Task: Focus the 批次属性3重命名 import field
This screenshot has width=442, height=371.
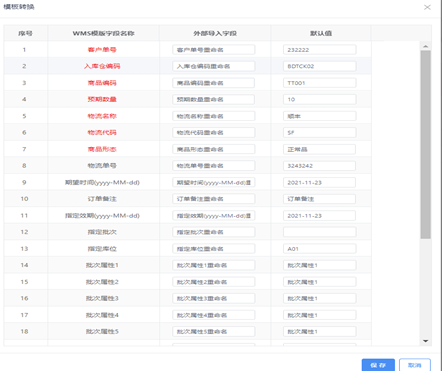Action: (x=214, y=298)
